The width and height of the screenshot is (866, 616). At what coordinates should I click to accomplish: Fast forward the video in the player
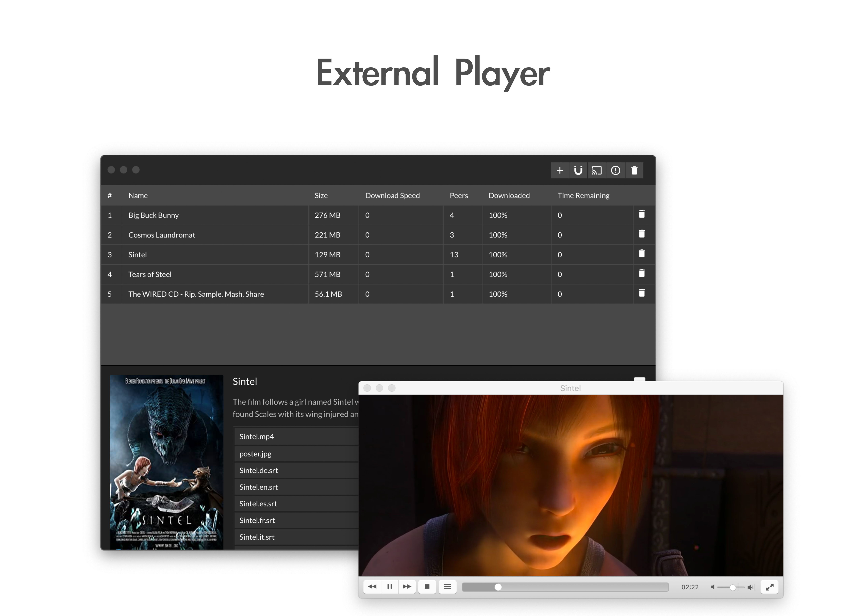[x=407, y=587]
